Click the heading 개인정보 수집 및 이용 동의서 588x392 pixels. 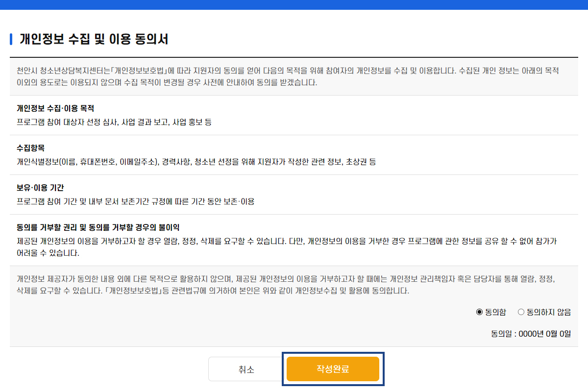point(94,39)
